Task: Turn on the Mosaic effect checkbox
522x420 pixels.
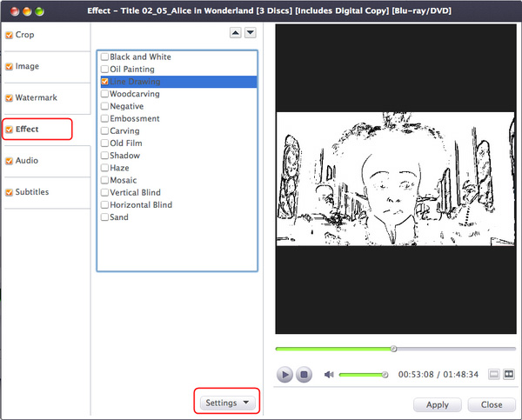Action: [x=105, y=181]
